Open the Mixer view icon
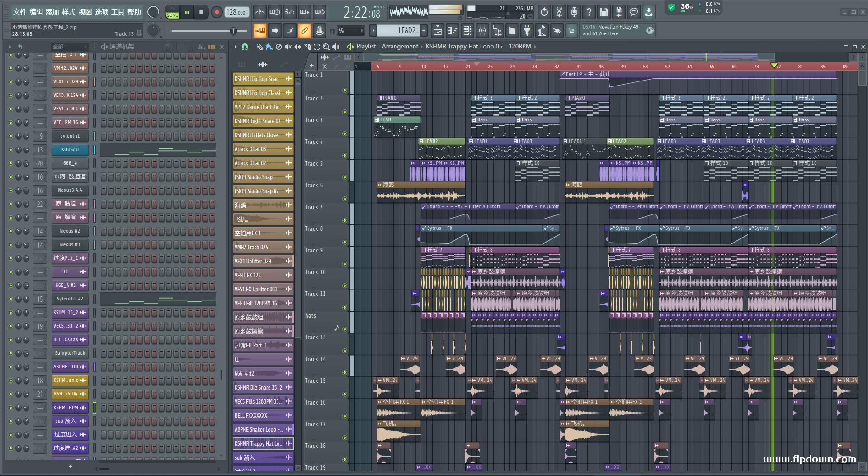The width and height of the screenshot is (868, 476). 482,31
